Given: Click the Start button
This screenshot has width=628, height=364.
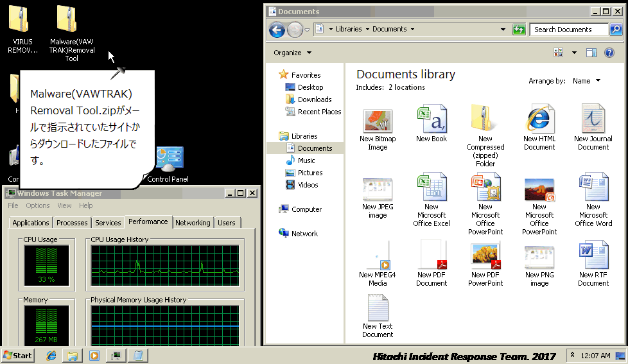Looking at the screenshot, I should pos(18,355).
